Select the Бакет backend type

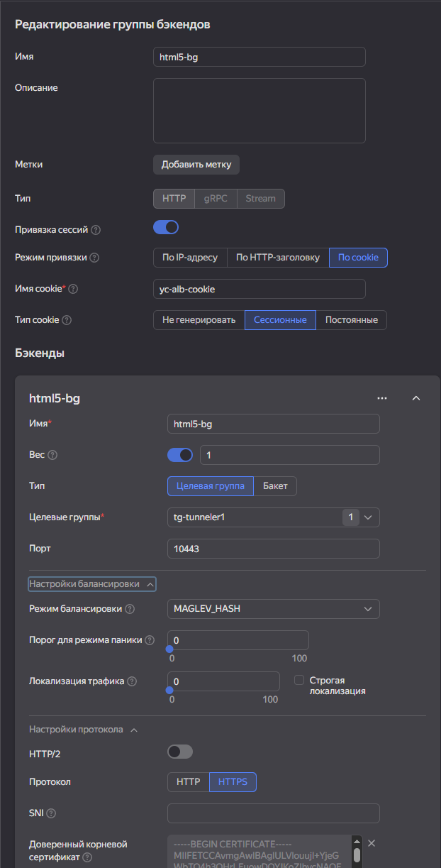[275, 486]
